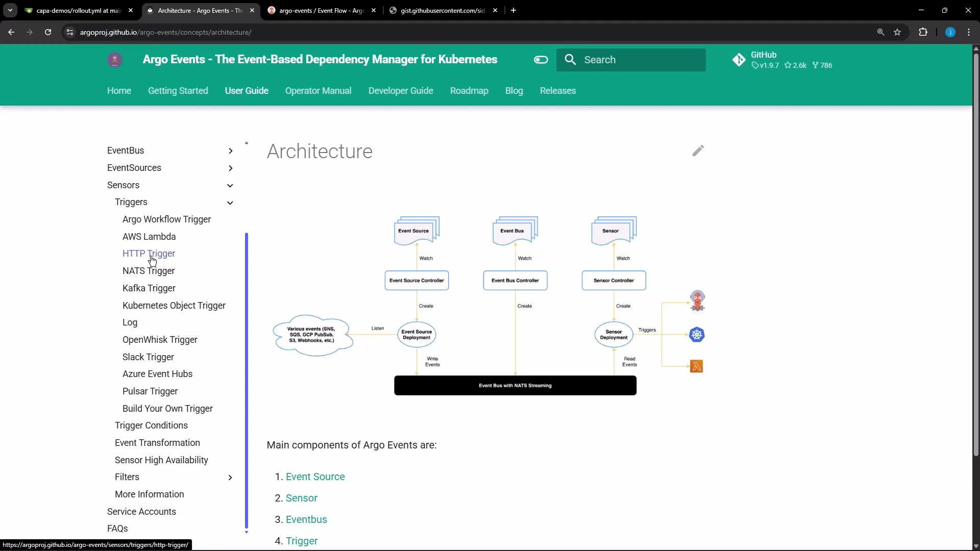The height and width of the screenshot is (551, 980).
Task: Open the browser profile avatar
Action: (x=950, y=32)
